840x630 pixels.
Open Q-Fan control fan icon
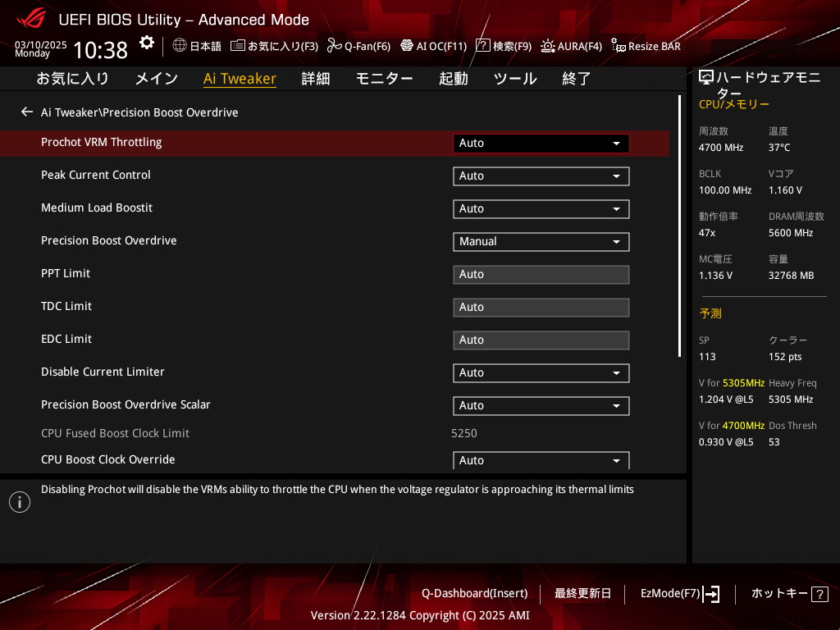click(x=335, y=46)
